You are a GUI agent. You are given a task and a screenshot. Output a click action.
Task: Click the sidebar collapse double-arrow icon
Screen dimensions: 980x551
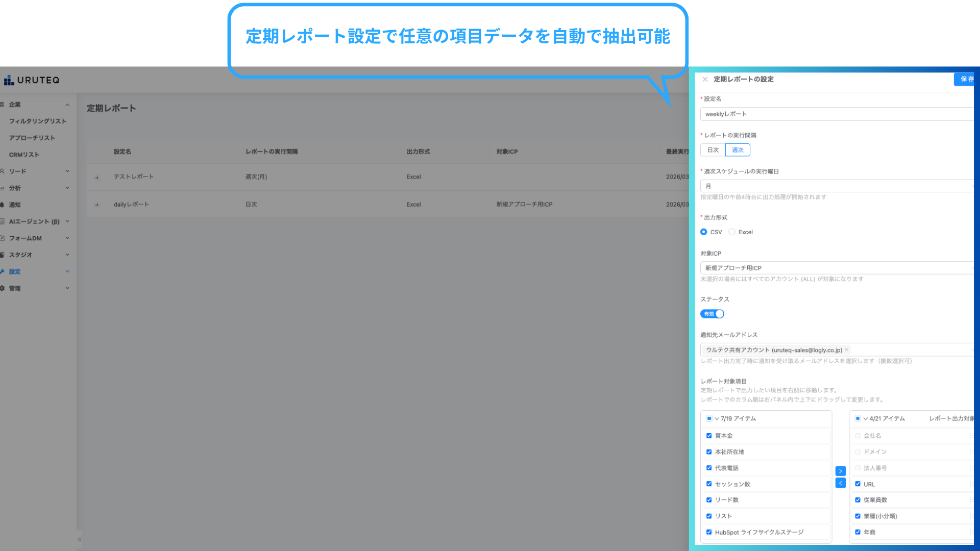[79, 539]
